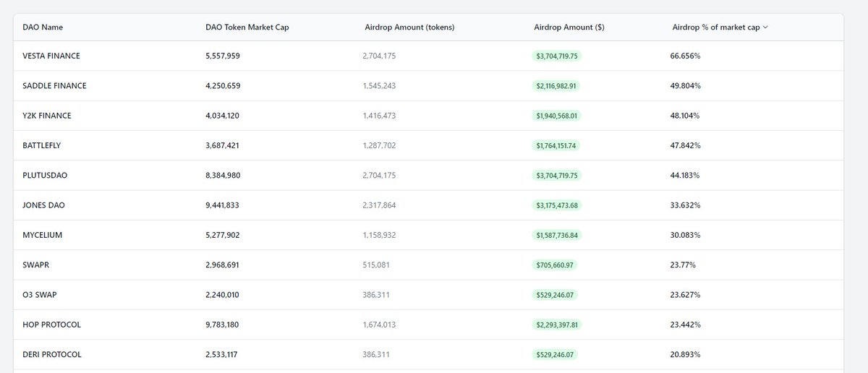Click percentage 66.656%
Viewport: 868px width, 373px height.
[x=686, y=56]
